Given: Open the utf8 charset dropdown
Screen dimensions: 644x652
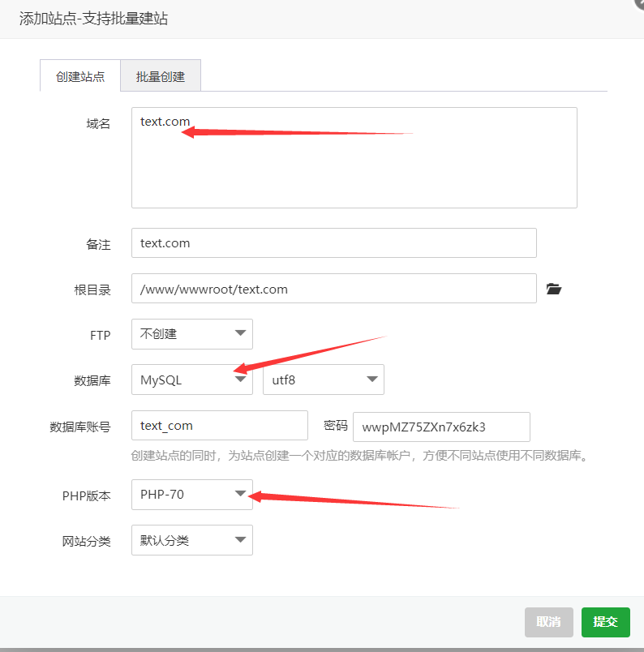Looking at the screenshot, I should (x=324, y=380).
